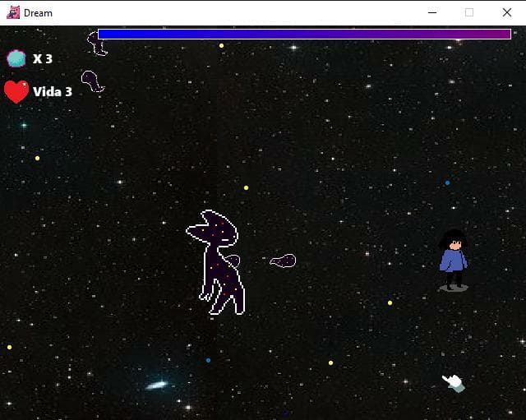
Task: Click the large starry creature boss
Action: (x=216, y=262)
